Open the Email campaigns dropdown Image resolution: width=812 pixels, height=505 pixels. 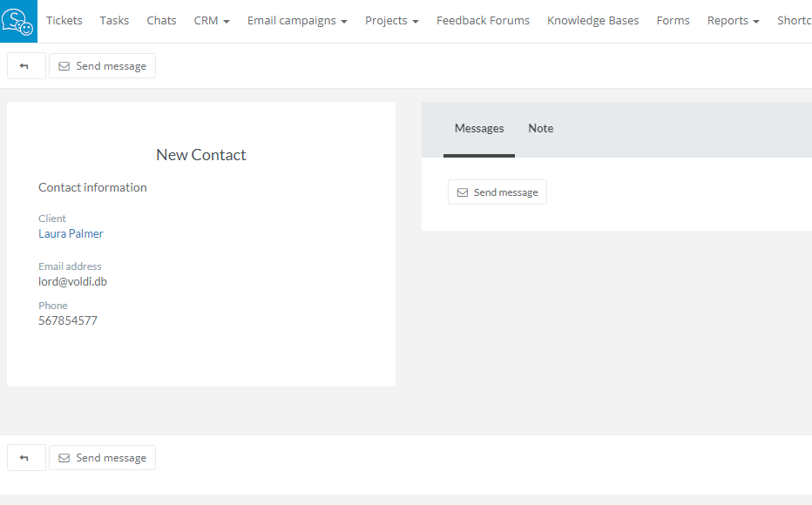point(297,21)
